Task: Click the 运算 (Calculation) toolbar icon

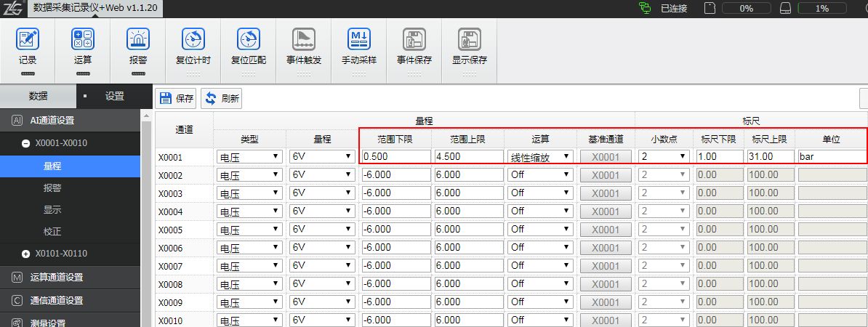Action: tap(83, 39)
